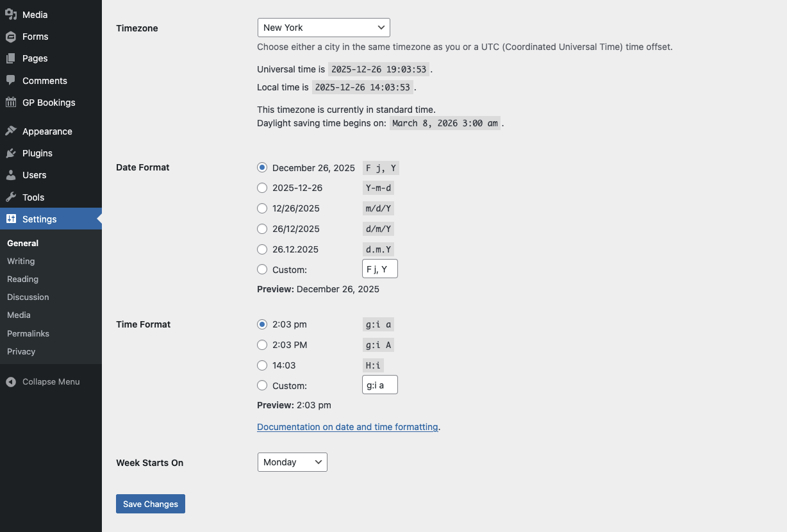Screen dimensions: 787x532
Task: Click the Appearance paintbrush icon
Action: (11, 131)
